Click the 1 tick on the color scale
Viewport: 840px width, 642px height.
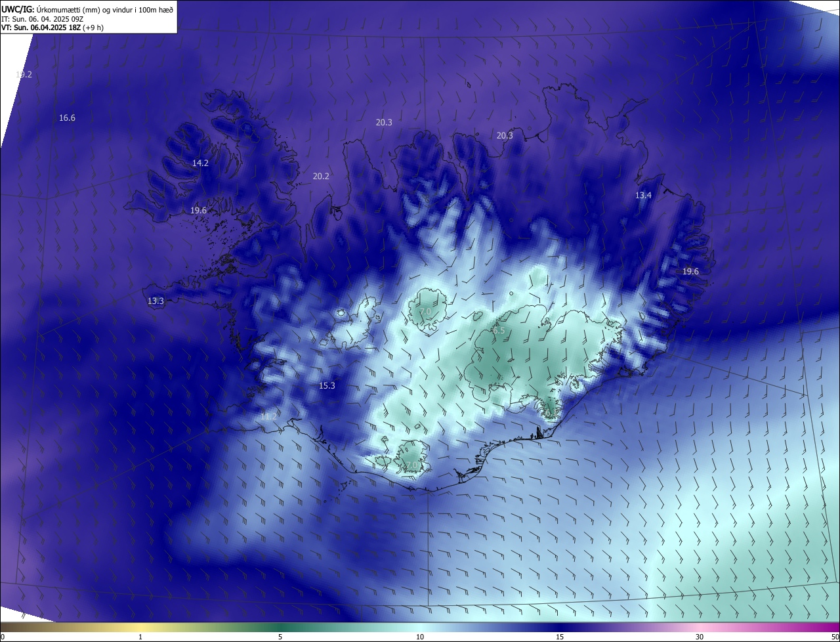(x=140, y=637)
